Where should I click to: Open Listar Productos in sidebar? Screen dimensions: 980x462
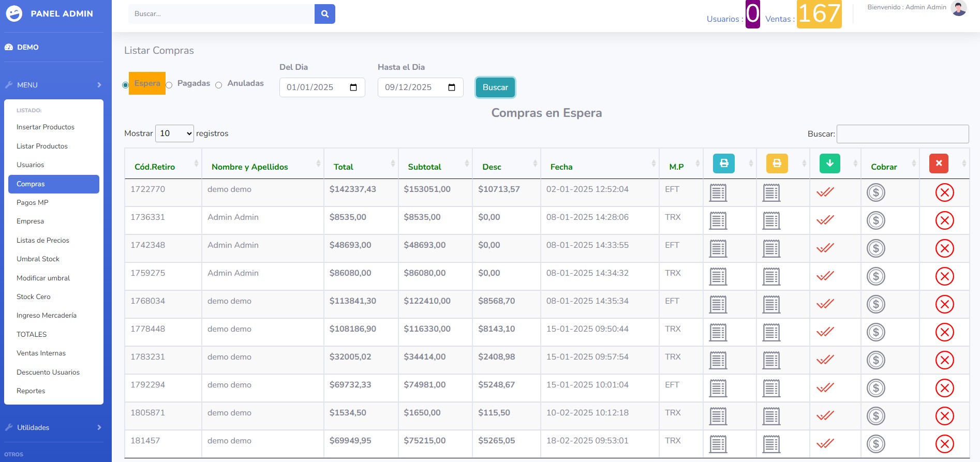[42, 146]
